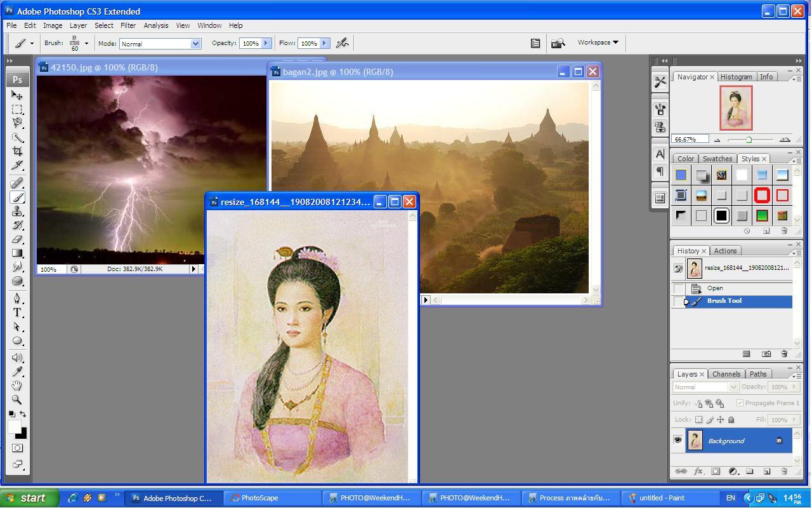Toggle Propagate Frame 1 checkbox
The height and width of the screenshot is (508, 812).
coord(740,403)
